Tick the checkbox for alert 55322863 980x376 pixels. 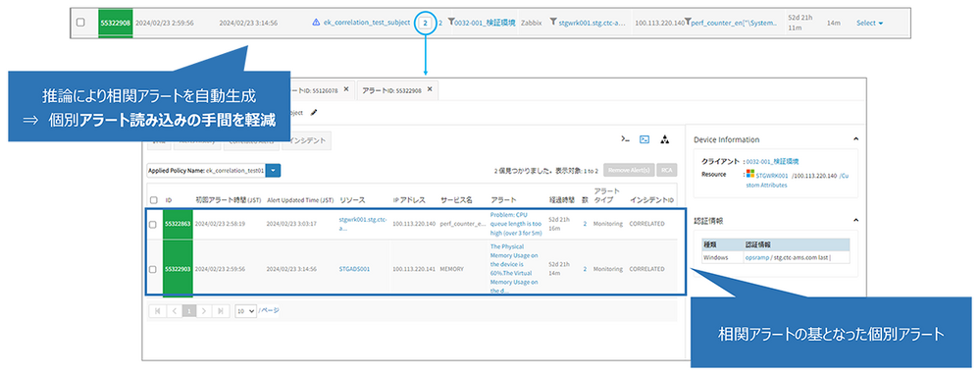(153, 224)
